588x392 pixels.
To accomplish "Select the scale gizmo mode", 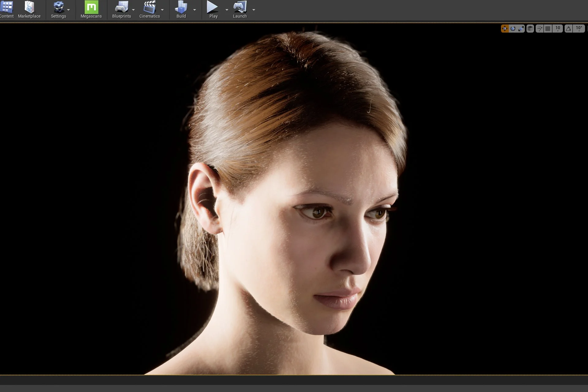I will point(521,29).
